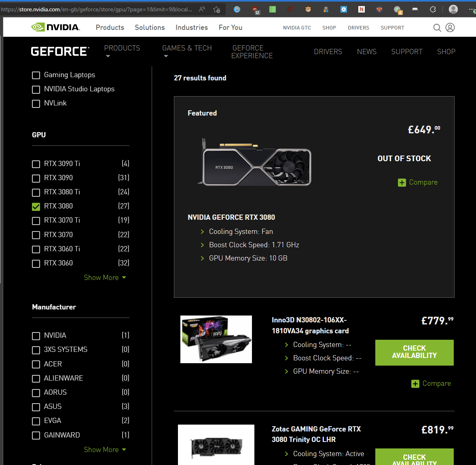Image resolution: width=476 pixels, height=465 pixels.
Task: Expand Show More under Manufacturer filters
Action: 105,450
